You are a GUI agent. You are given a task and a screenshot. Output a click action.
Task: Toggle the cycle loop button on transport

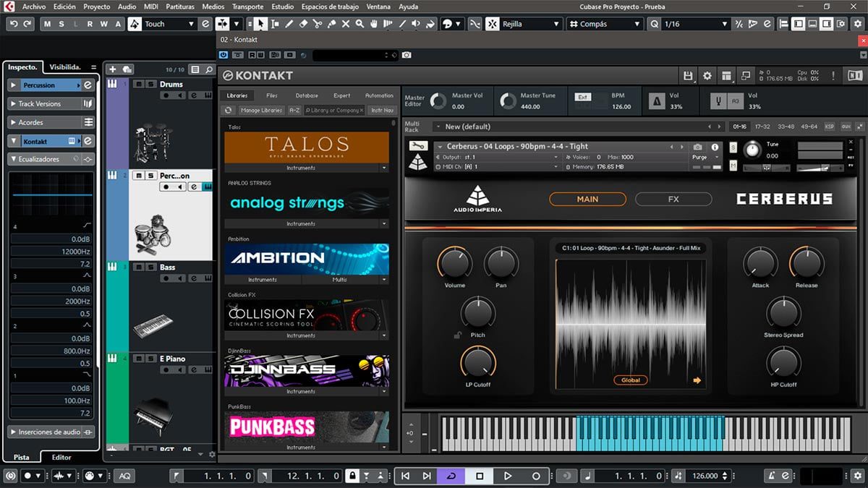tap(452, 476)
